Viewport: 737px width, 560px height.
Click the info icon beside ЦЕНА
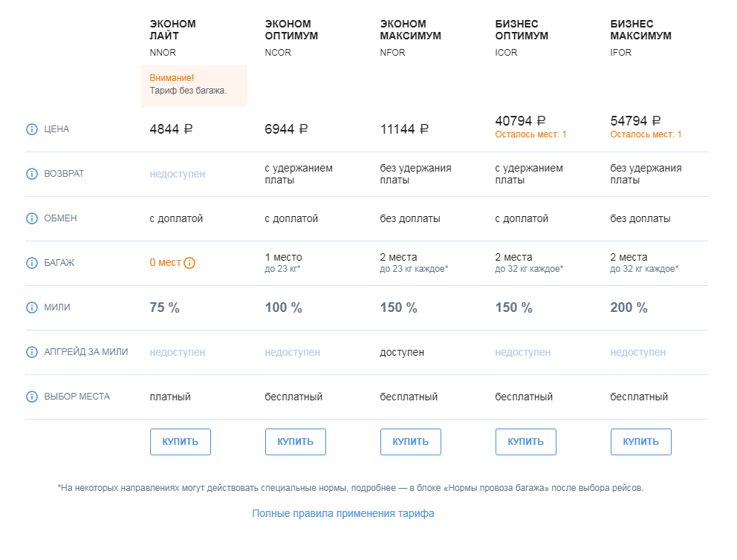31,129
